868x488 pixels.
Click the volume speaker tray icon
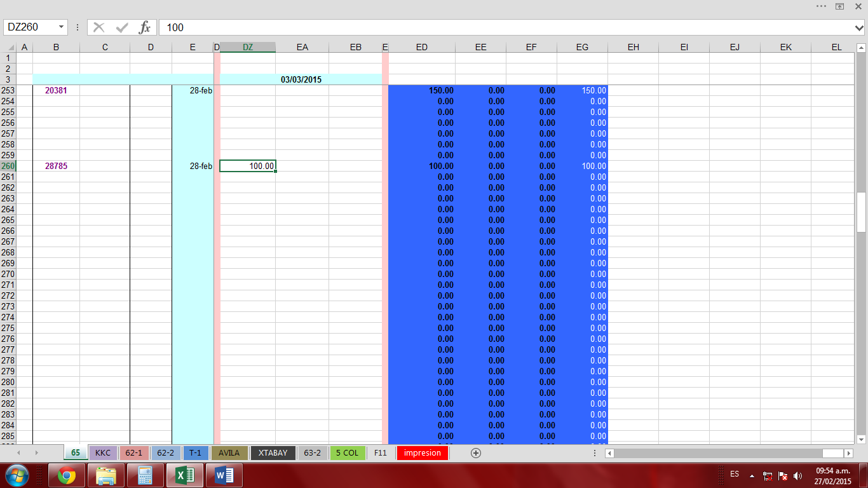pyautogui.click(x=798, y=475)
